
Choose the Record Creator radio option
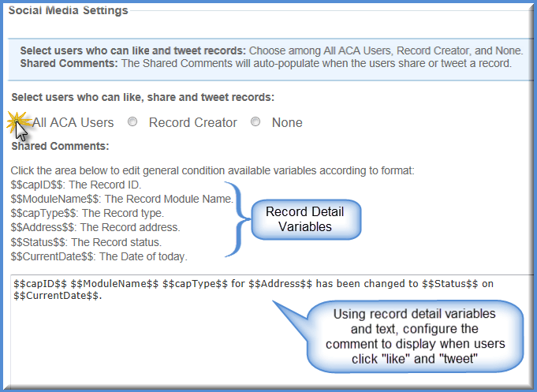point(132,122)
